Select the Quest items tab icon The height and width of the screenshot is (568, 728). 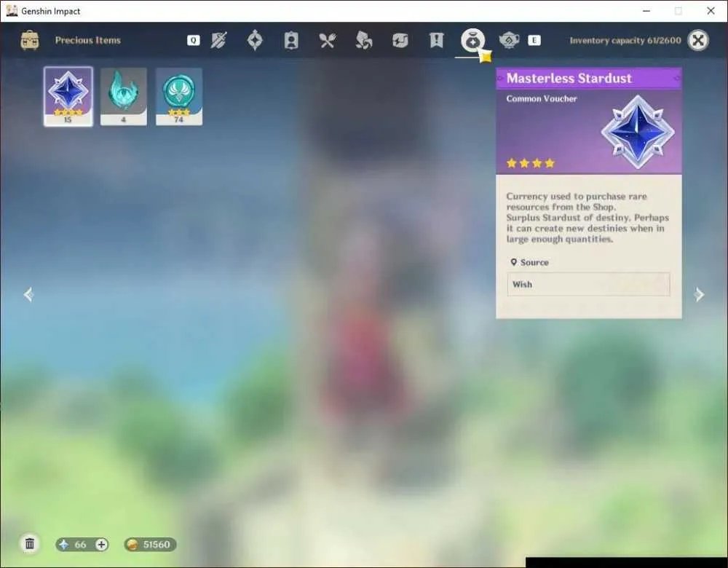(436, 40)
